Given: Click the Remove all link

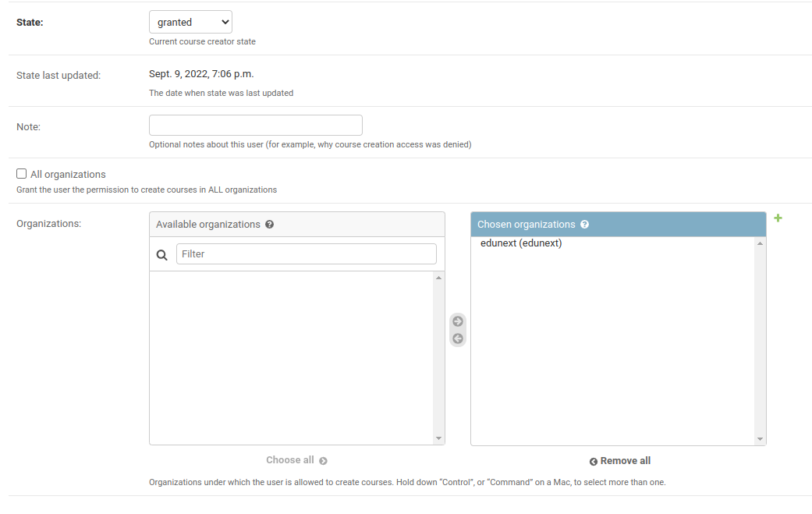Looking at the screenshot, I should pyautogui.click(x=619, y=461).
